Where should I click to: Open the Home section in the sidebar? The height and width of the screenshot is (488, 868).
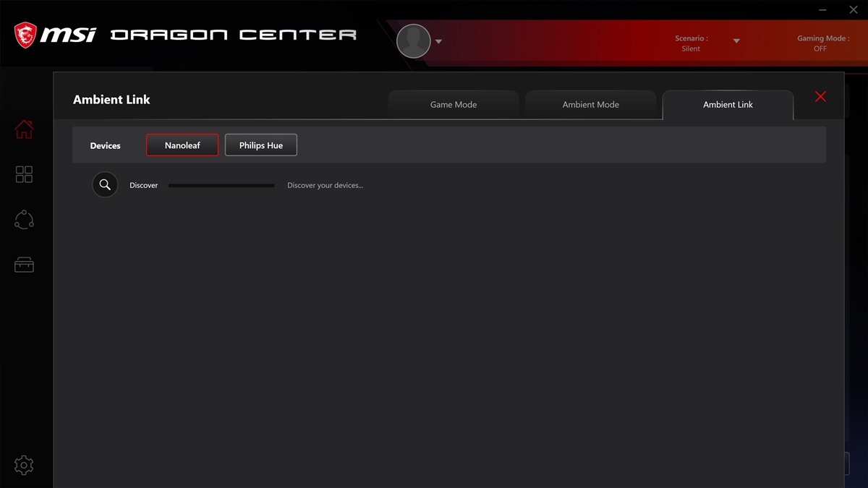click(24, 129)
